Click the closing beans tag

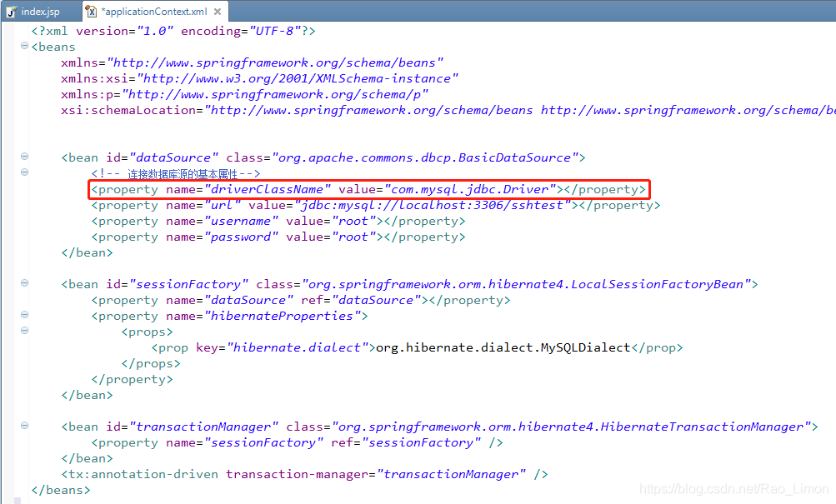(61, 490)
